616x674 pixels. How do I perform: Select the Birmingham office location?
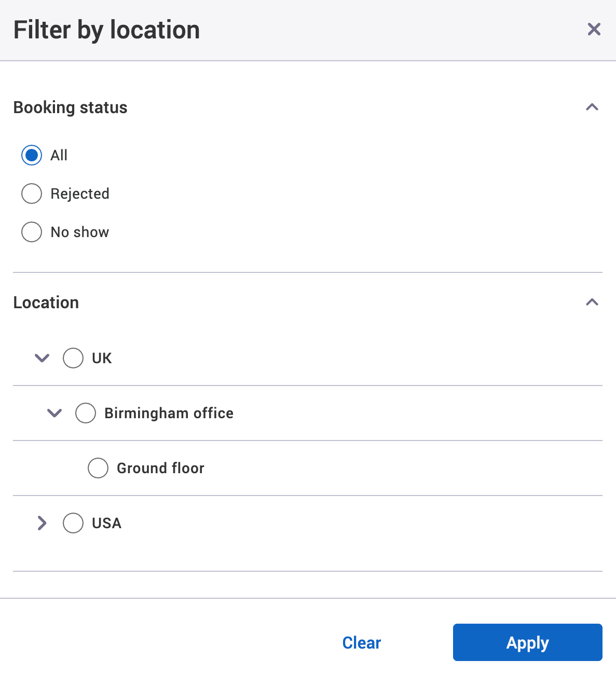click(86, 413)
